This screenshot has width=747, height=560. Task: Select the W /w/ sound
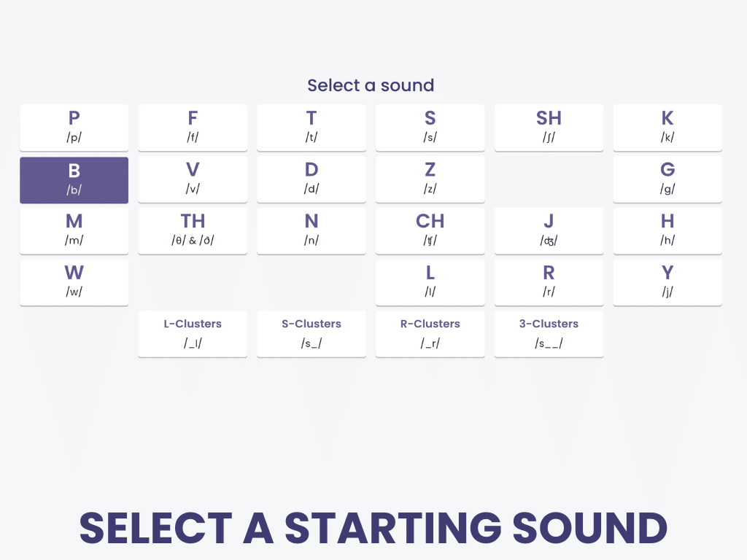(74, 282)
